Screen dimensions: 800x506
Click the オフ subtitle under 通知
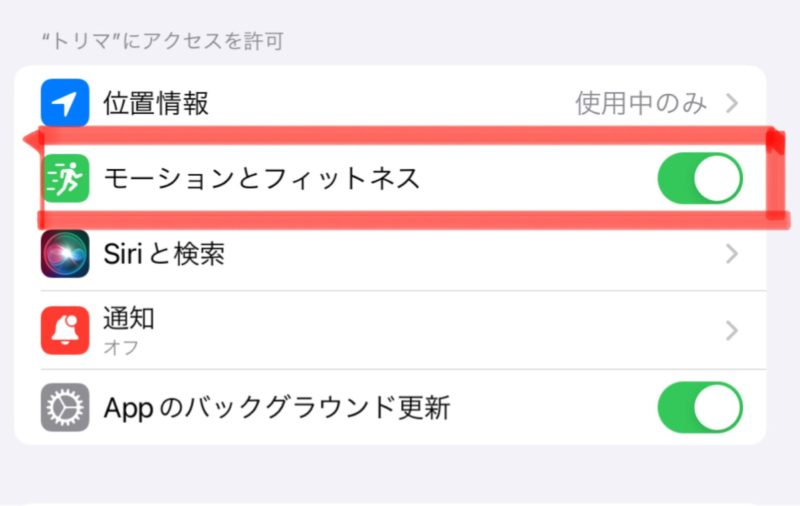(121, 347)
